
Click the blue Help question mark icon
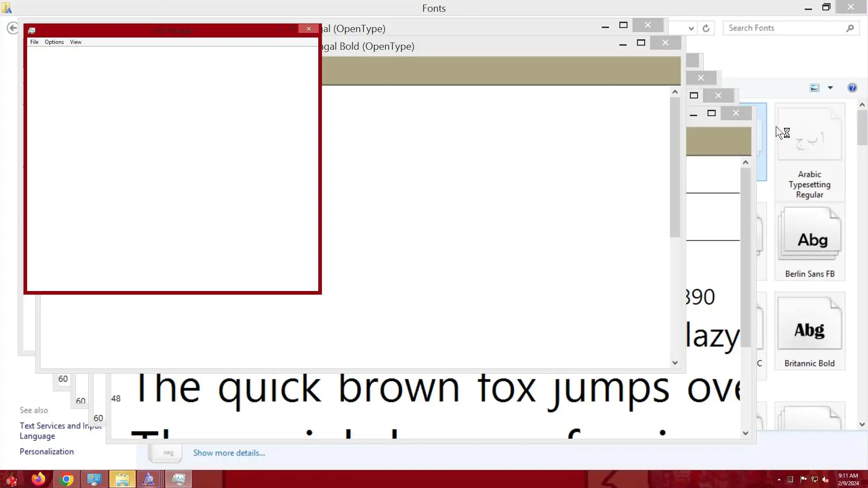coord(852,88)
